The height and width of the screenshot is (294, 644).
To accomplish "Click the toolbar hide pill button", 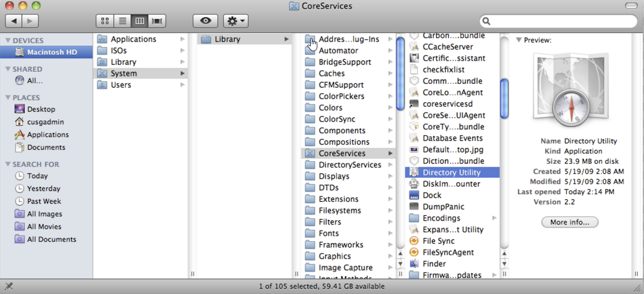I will tap(630, 6).
